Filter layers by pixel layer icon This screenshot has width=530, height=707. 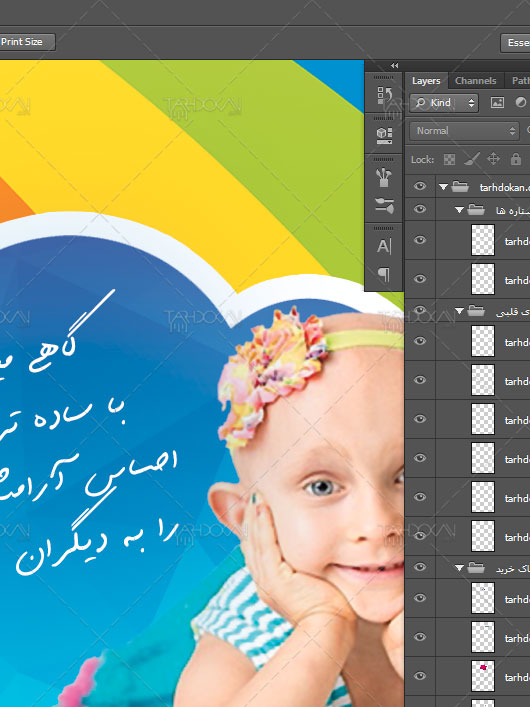pyautogui.click(x=497, y=103)
